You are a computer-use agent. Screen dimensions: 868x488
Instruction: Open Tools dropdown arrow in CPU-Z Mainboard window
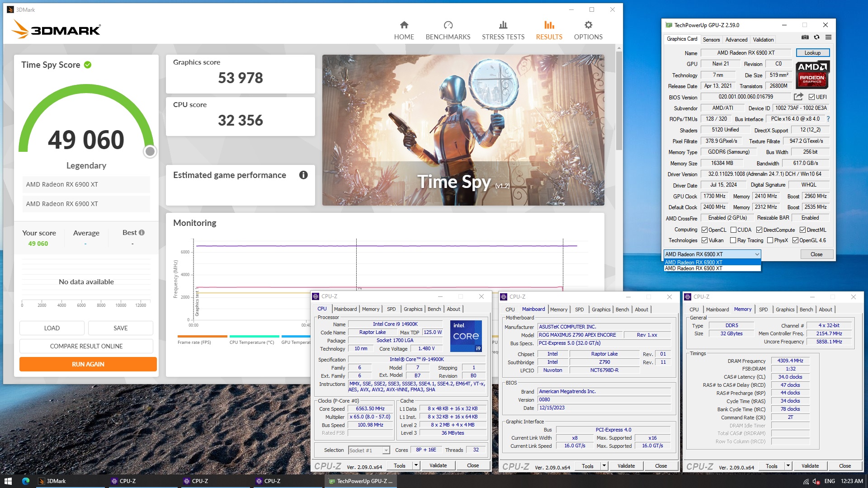click(604, 466)
